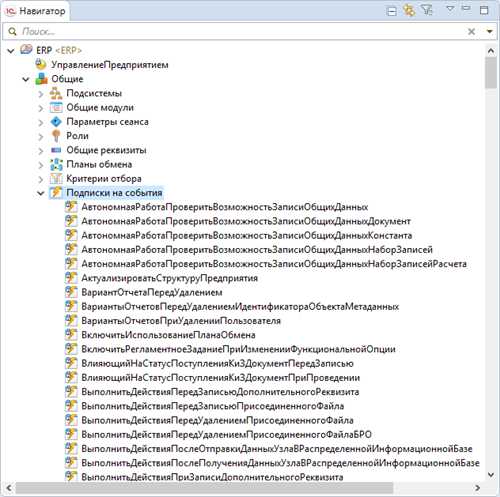Expand the Общие модули node
Viewport: 500px width, 497px height.
40,108
